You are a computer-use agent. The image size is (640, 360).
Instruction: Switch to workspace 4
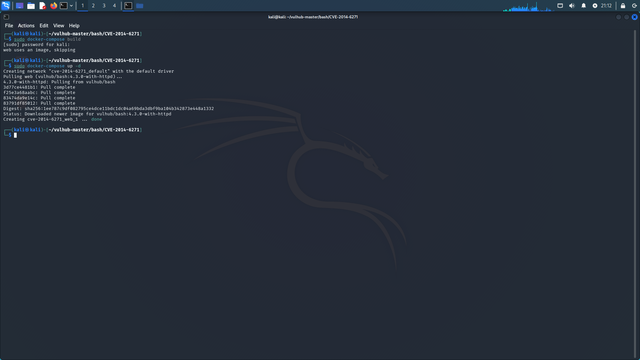click(x=114, y=6)
